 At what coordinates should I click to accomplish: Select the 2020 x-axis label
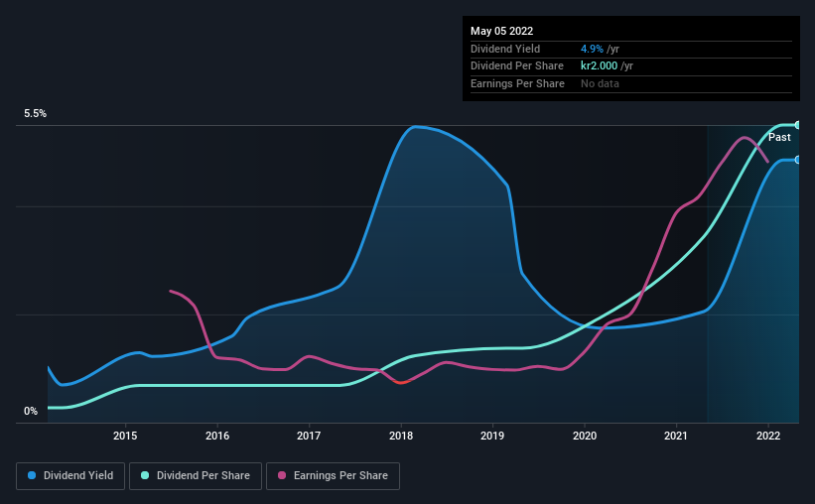(x=585, y=436)
